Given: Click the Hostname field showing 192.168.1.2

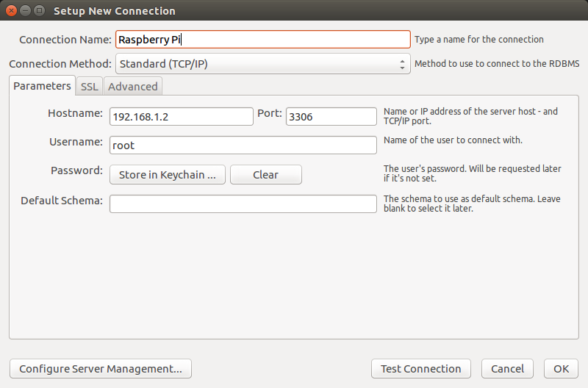Looking at the screenshot, I should pos(182,117).
